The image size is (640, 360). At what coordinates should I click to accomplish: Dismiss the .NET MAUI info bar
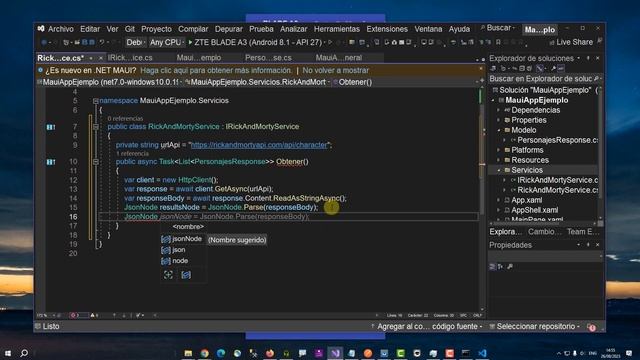click(481, 69)
